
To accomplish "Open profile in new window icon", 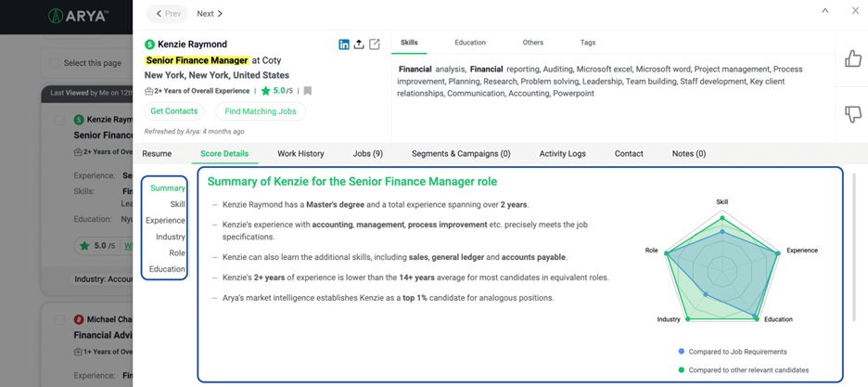I will click(x=375, y=45).
